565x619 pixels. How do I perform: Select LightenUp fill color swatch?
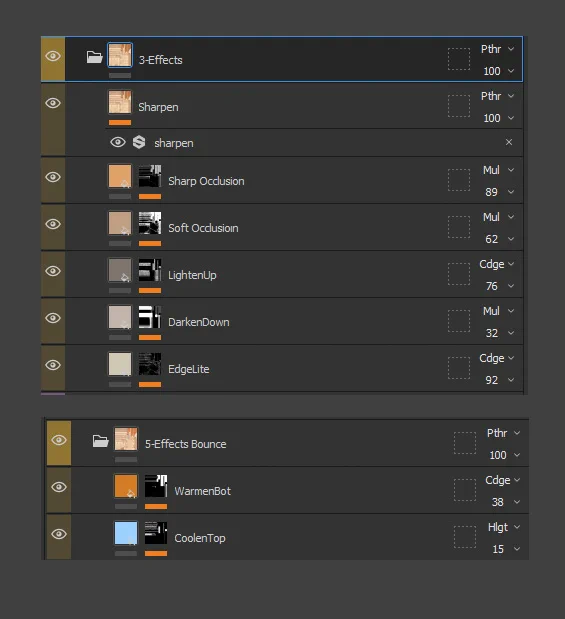(120, 270)
